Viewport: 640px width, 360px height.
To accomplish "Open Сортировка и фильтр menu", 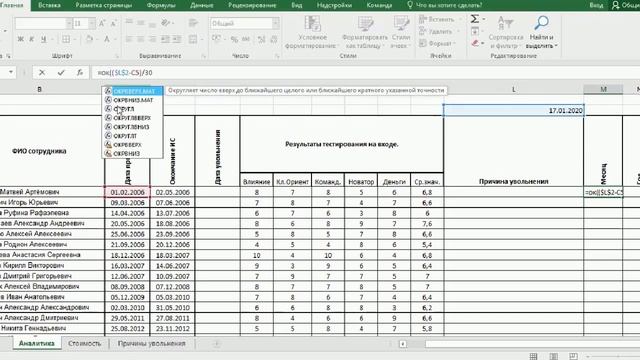I will click(x=506, y=32).
